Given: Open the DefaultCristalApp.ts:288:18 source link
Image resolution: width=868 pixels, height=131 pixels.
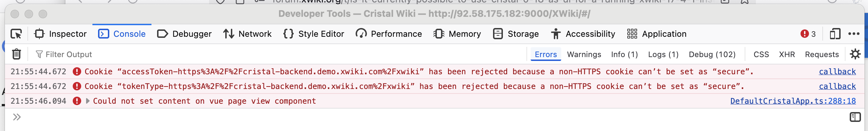Looking at the screenshot, I should pyautogui.click(x=793, y=101).
